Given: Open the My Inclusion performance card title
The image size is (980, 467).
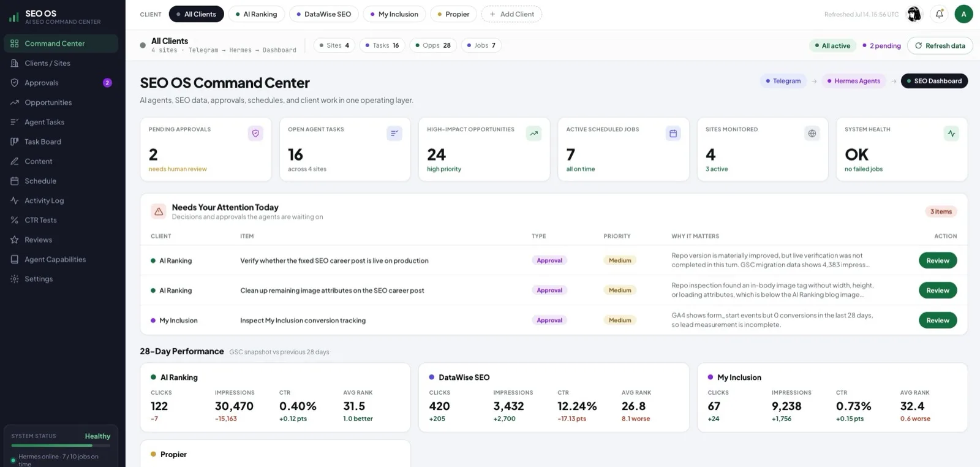Looking at the screenshot, I should pyautogui.click(x=739, y=378).
